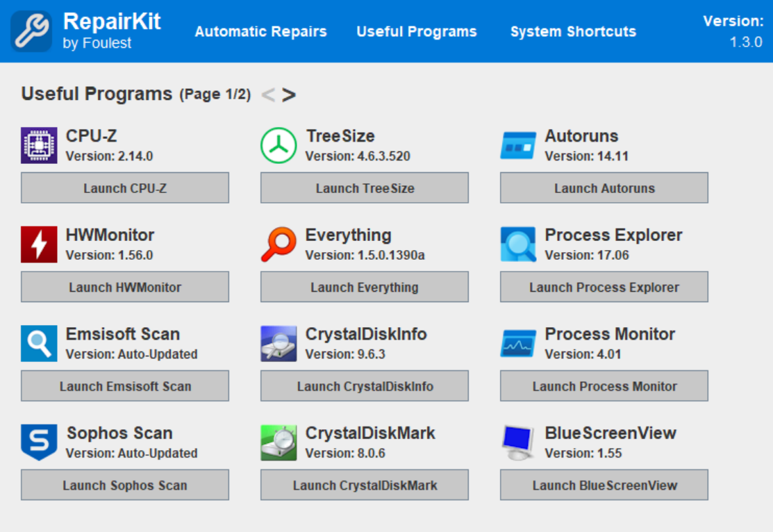
Task: Click the CrystalDiskMark green disk icon
Action: pyautogui.click(x=279, y=443)
